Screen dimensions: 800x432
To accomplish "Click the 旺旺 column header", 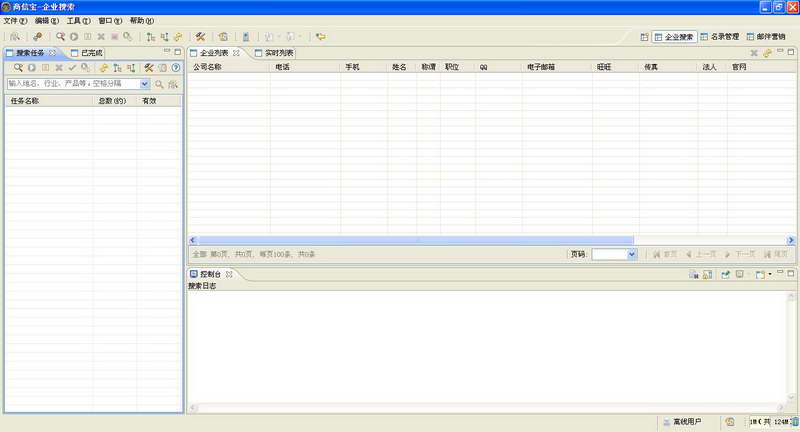I will click(x=615, y=67).
